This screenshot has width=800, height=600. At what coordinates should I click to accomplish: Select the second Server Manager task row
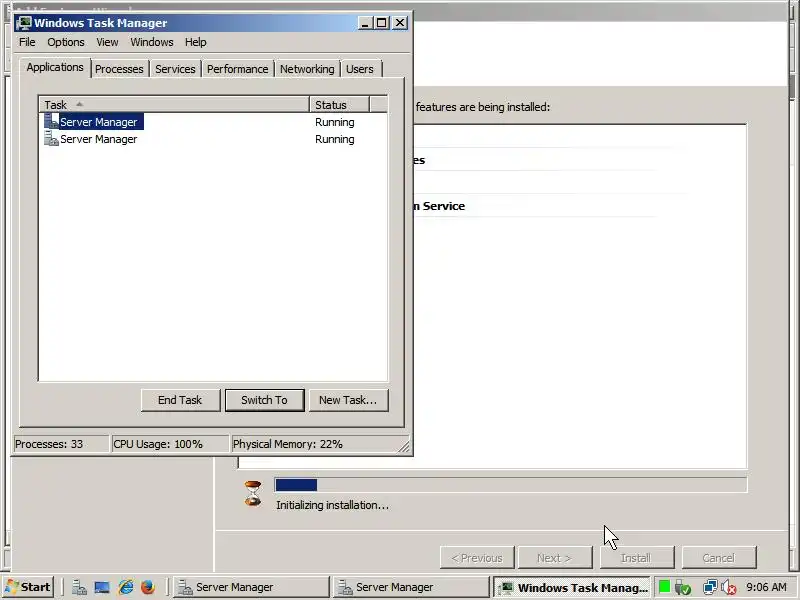point(213,139)
